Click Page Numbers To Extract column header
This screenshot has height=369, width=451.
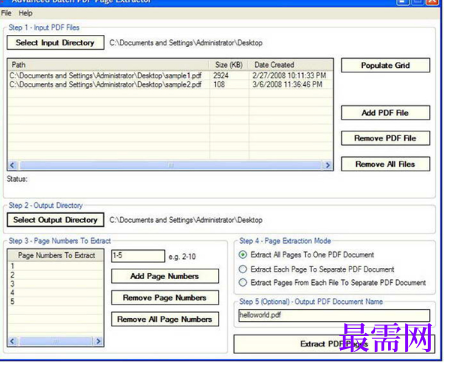pyautogui.click(x=56, y=255)
